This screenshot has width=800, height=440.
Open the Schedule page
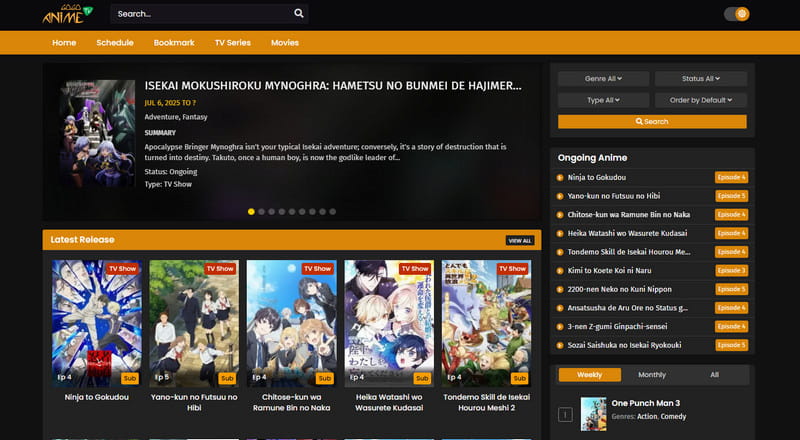(115, 43)
